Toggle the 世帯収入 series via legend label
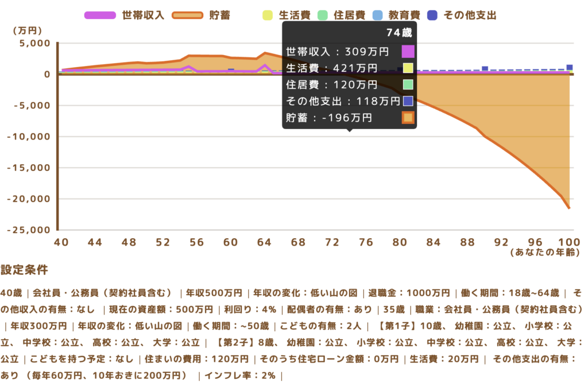The height and width of the screenshot is (392, 588). tap(142, 15)
